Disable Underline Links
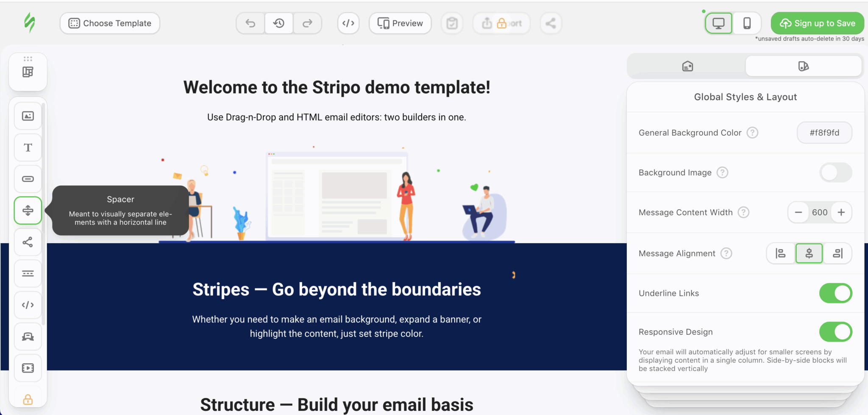868x415 pixels. click(x=835, y=293)
